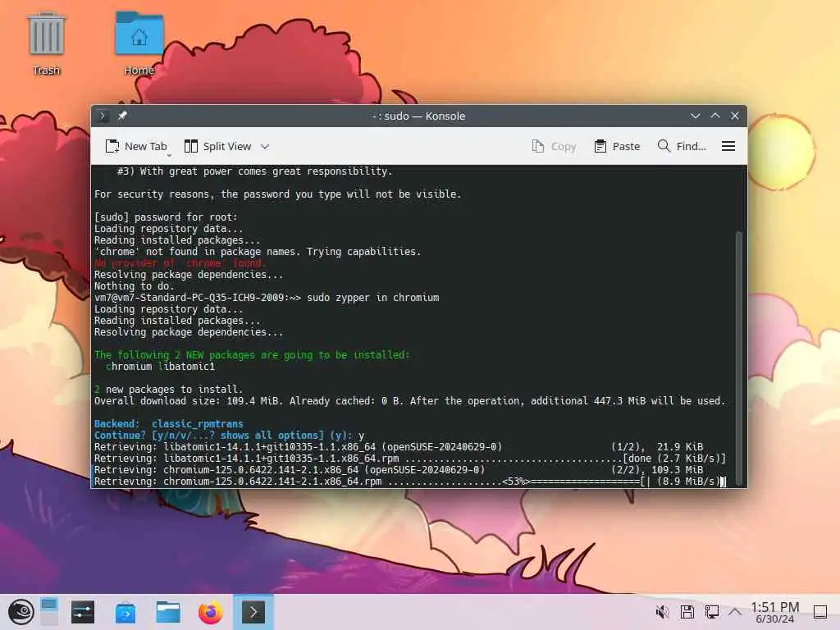Close the Konsole window
This screenshot has width=840, height=630.
click(x=735, y=116)
